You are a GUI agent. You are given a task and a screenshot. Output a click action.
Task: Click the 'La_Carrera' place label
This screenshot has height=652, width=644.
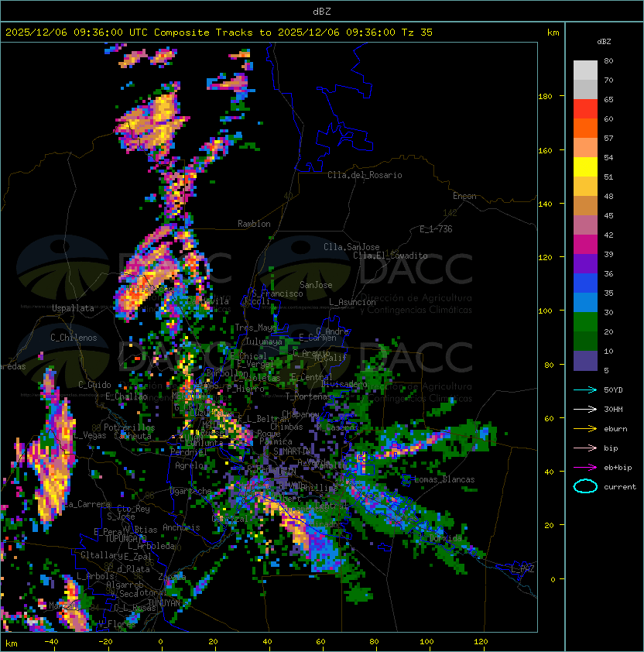(87, 504)
